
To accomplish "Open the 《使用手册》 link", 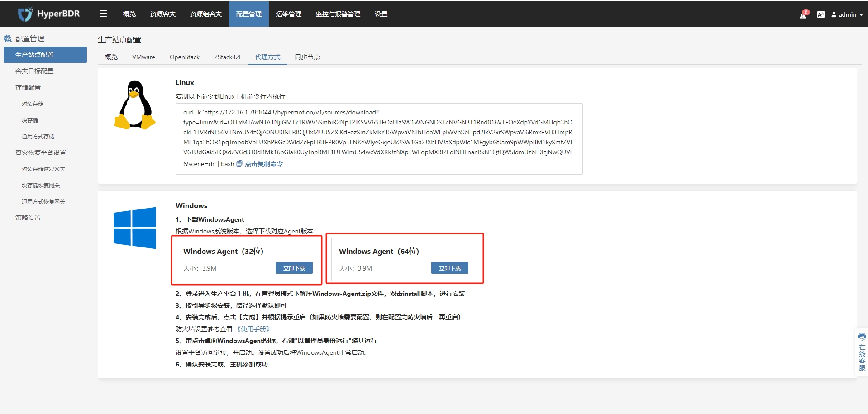I will pos(253,329).
